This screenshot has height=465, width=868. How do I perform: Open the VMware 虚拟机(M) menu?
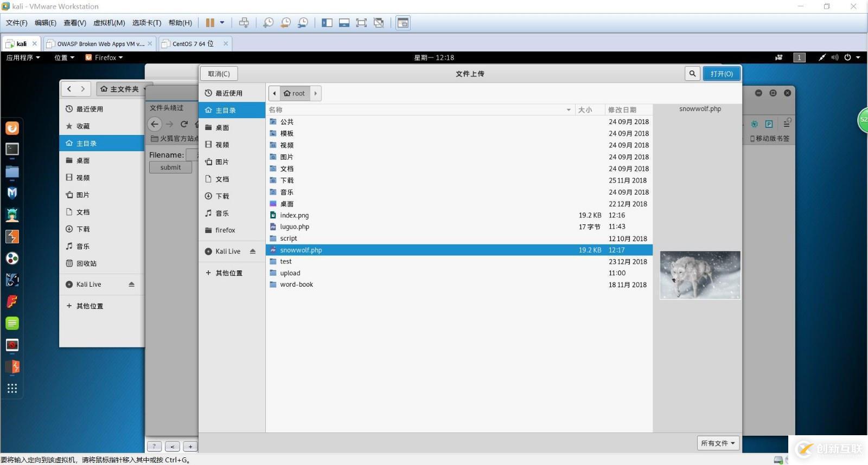(x=109, y=23)
